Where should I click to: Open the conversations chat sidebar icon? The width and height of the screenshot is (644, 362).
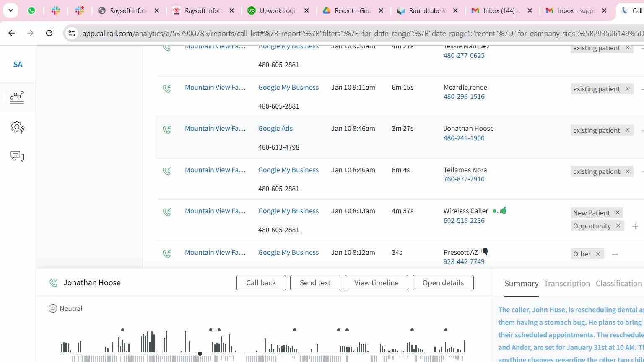pos(17,156)
